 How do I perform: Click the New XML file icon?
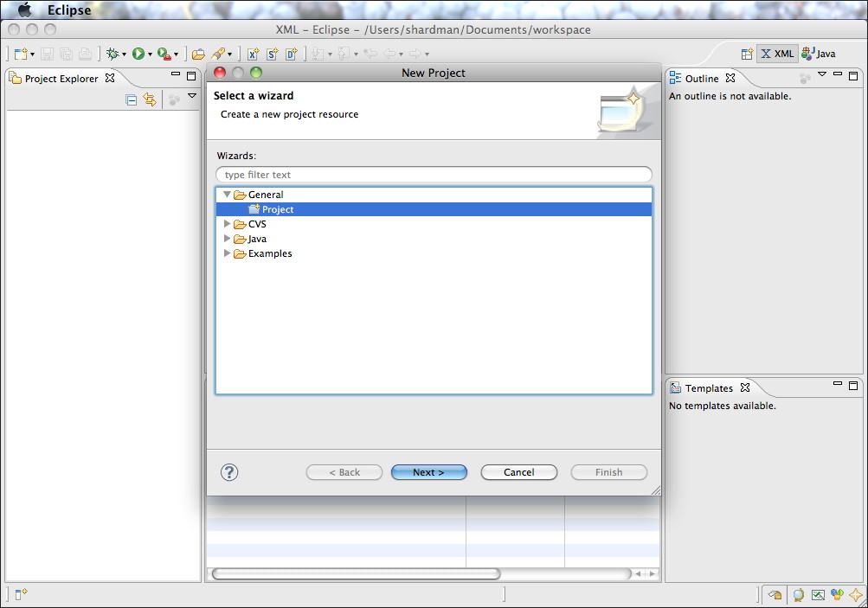(253, 54)
